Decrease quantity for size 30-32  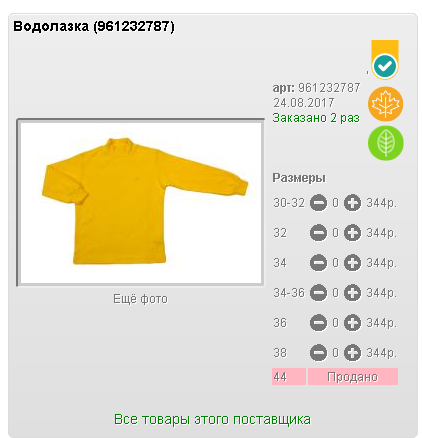[318, 203]
